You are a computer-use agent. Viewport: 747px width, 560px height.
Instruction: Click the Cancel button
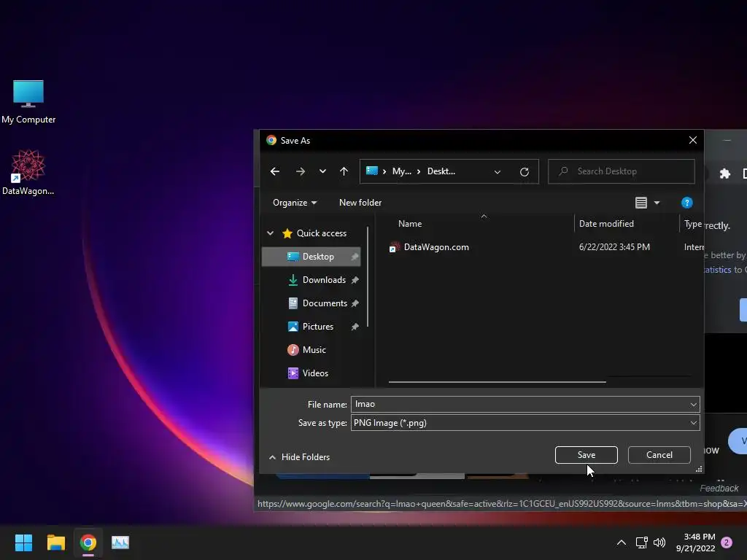click(x=659, y=455)
